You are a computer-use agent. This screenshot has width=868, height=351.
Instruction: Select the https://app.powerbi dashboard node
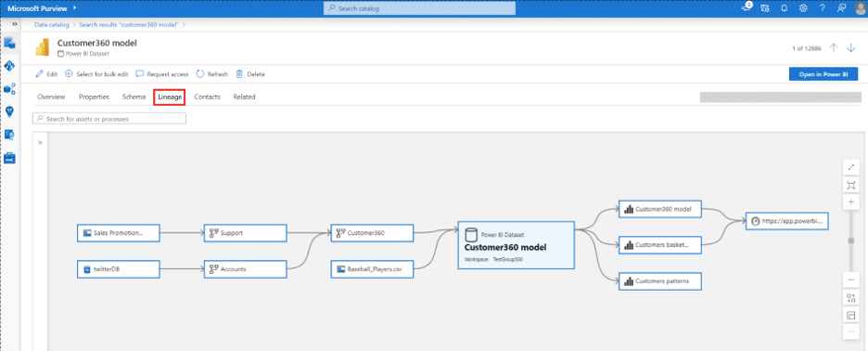pyautogui.click(x=787, y=221)
